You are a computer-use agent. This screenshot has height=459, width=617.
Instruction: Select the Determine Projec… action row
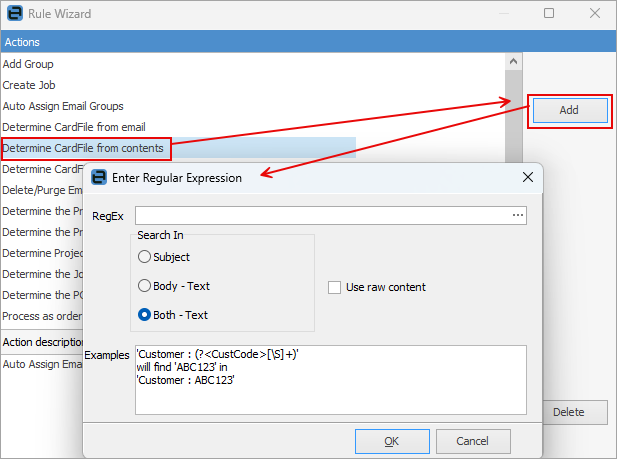point(42,253)
